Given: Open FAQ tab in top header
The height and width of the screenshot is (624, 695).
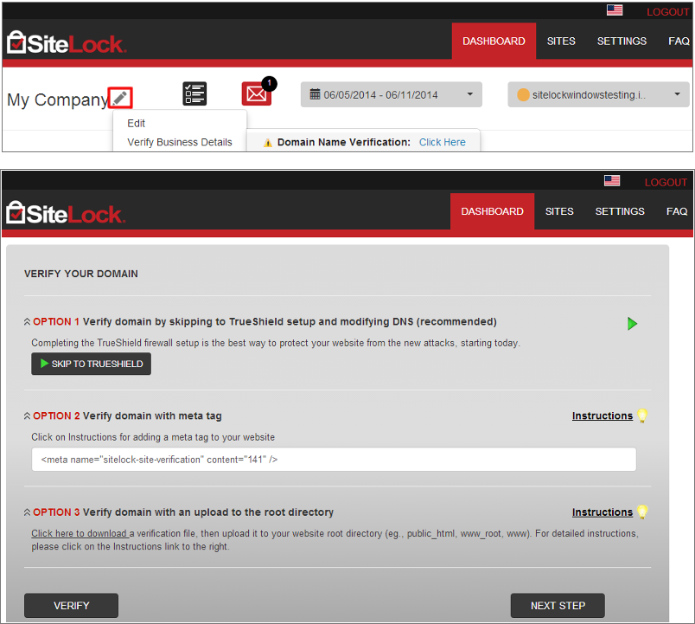Looking at the screenshot, I should [x=679, y=41].
